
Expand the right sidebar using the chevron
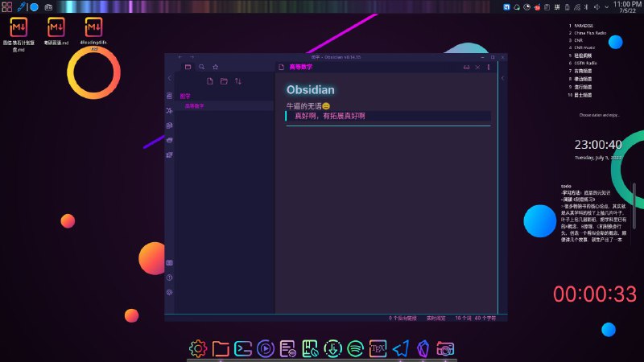pos(502,78)
